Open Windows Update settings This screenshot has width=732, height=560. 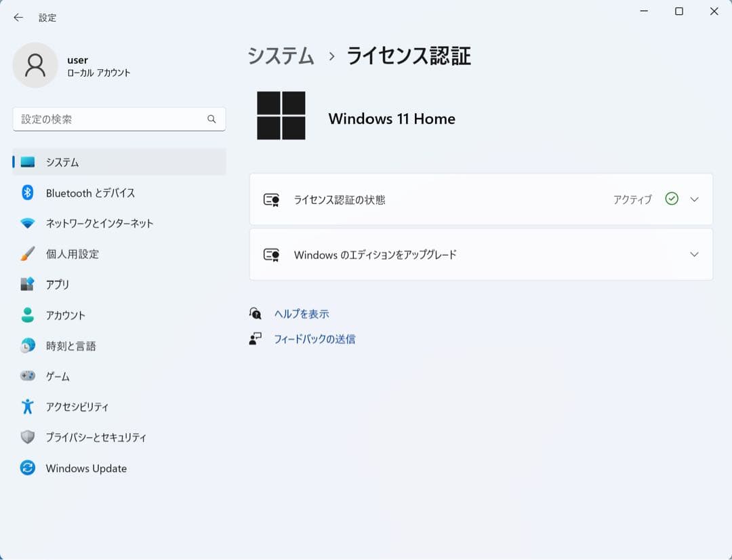click(85, 468)
